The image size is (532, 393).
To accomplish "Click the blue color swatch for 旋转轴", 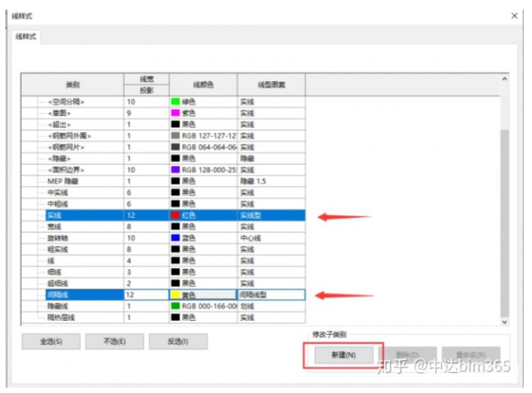I will pos(177,238).
